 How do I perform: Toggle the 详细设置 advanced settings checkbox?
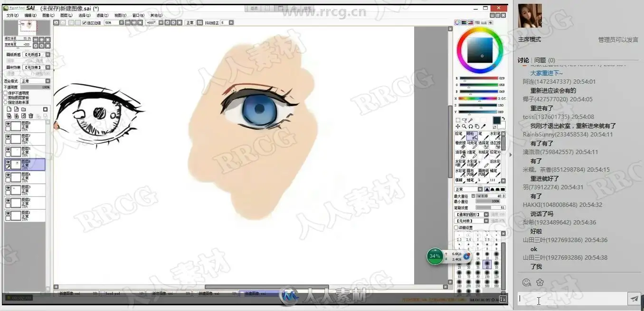click(x=456, y=228)
